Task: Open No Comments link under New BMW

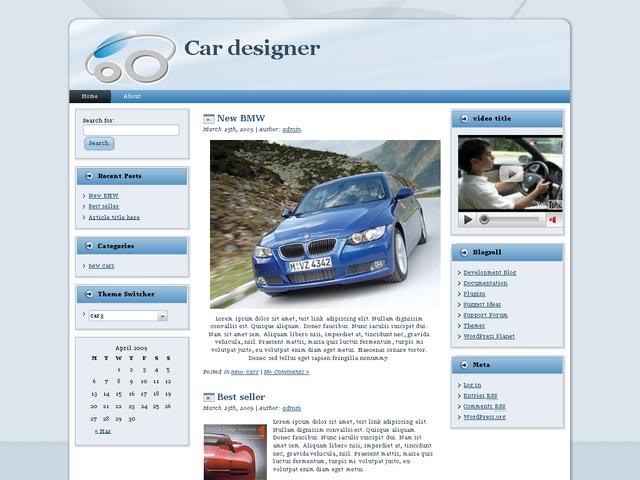Action: [x=286, y=372]
